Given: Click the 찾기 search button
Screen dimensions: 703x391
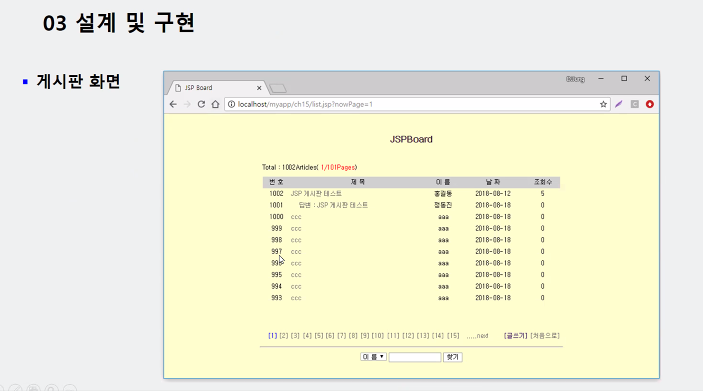Looking at the screenshot, I should [453, 357].
